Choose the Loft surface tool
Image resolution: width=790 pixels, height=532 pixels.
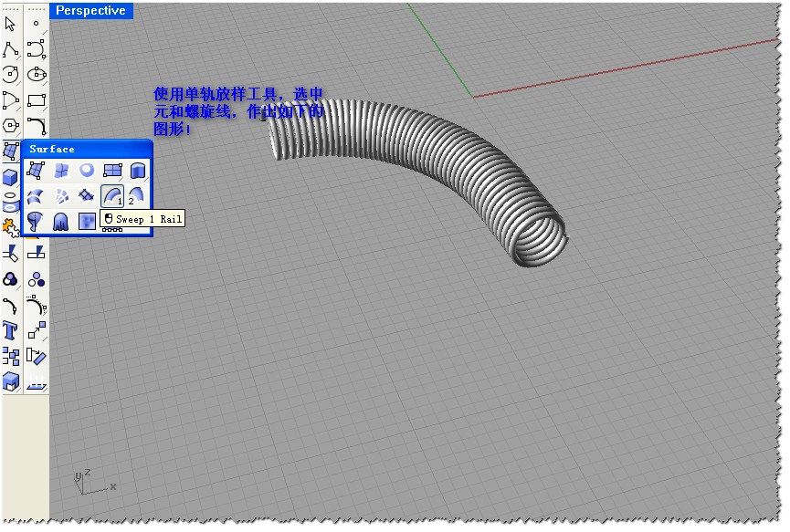(36, 196)
